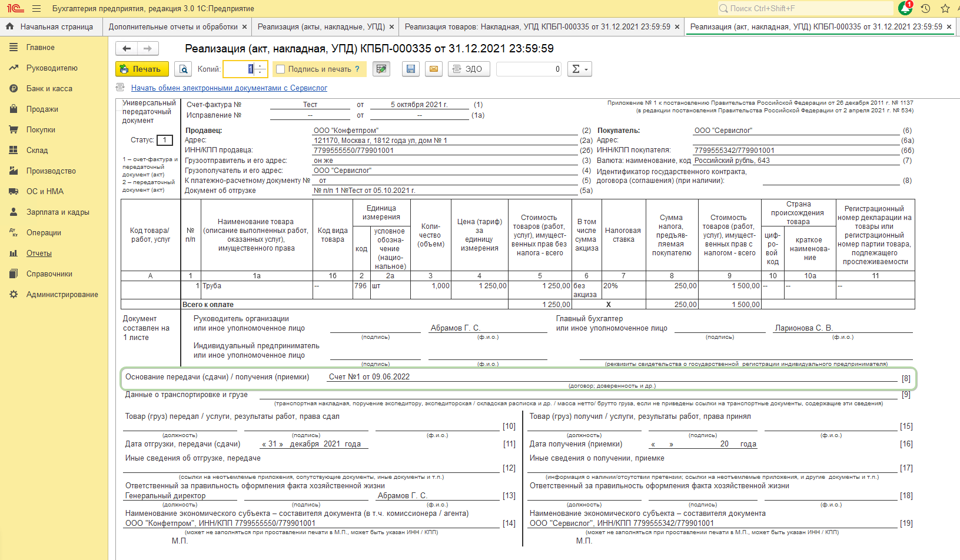The width and height of the screenshot is (960, 560).
Task: Click the Операции Дт/Кт icon
Action: coord(14,233)
